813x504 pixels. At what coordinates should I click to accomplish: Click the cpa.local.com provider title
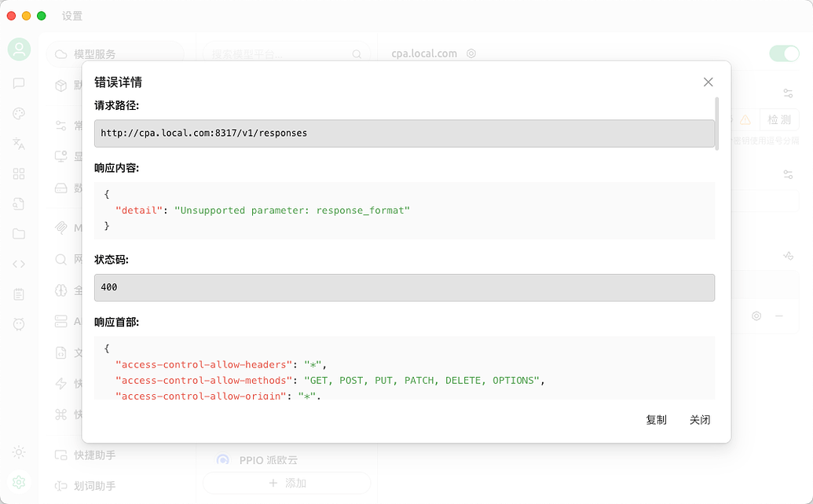coord(424,53)
